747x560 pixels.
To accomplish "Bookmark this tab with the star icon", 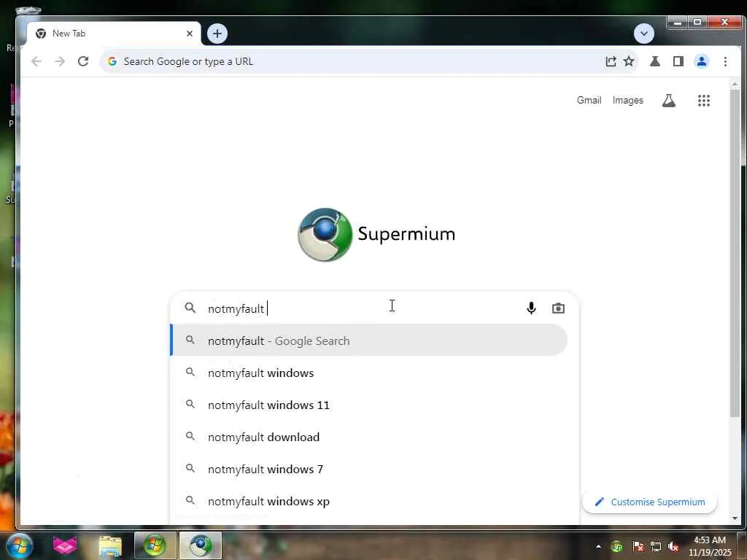I will tap(629, 61).
